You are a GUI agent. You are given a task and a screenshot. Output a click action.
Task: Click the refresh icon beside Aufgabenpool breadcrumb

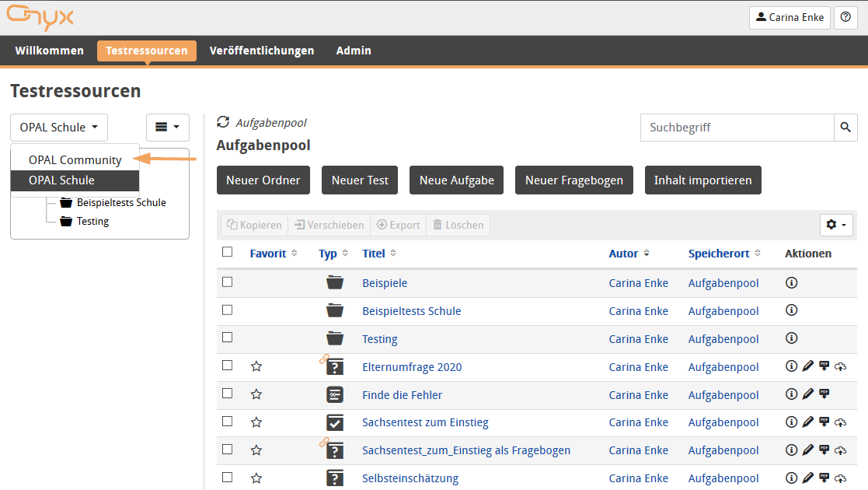point(223,122)
